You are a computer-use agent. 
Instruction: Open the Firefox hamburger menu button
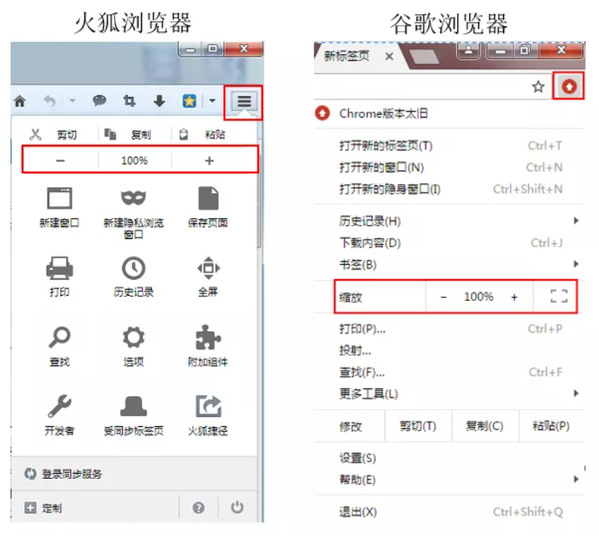[244, 101]
